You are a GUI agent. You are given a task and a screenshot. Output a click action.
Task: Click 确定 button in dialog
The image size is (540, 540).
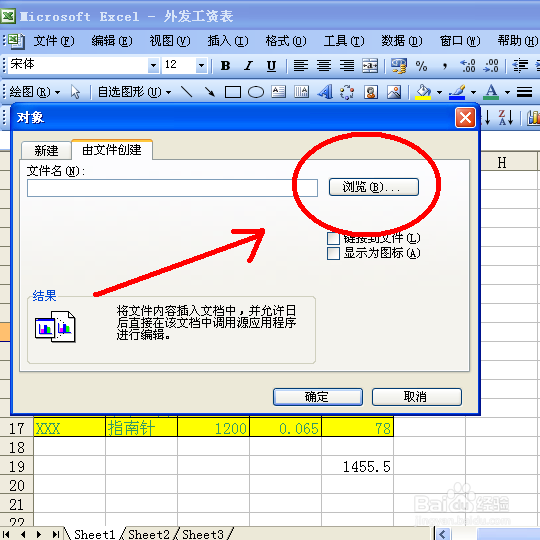click(x=318, y=397)
